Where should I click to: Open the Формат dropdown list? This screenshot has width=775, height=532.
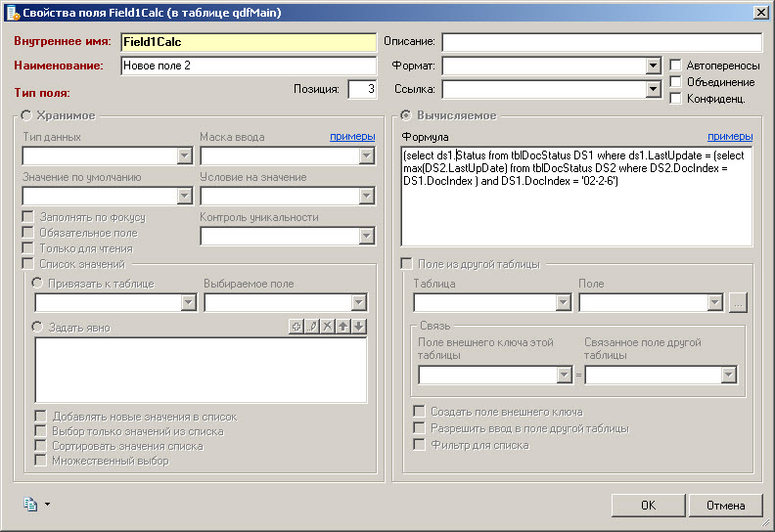[654, 66]
